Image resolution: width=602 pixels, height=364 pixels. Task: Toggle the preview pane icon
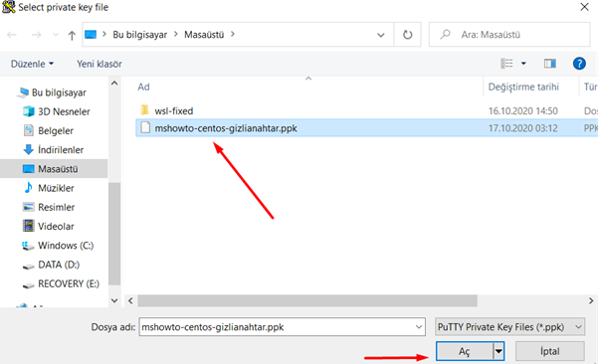click(x=550, y=64)
